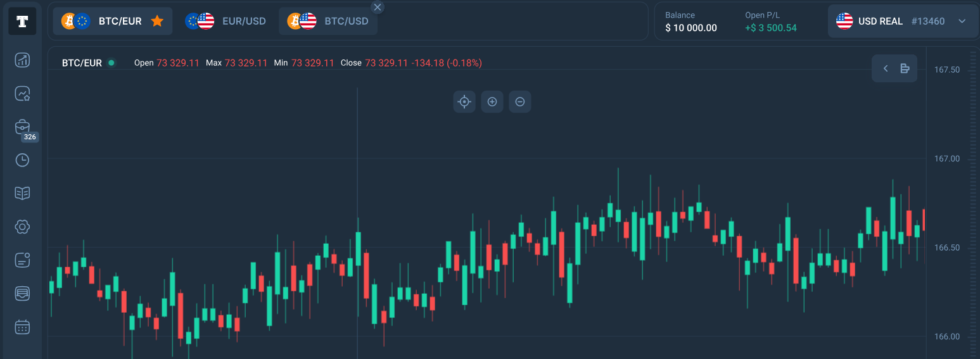The width and height of the screenshot is (980, 359).
Task: Collapse chart panel with left chevron
Action: coord(886,68)
